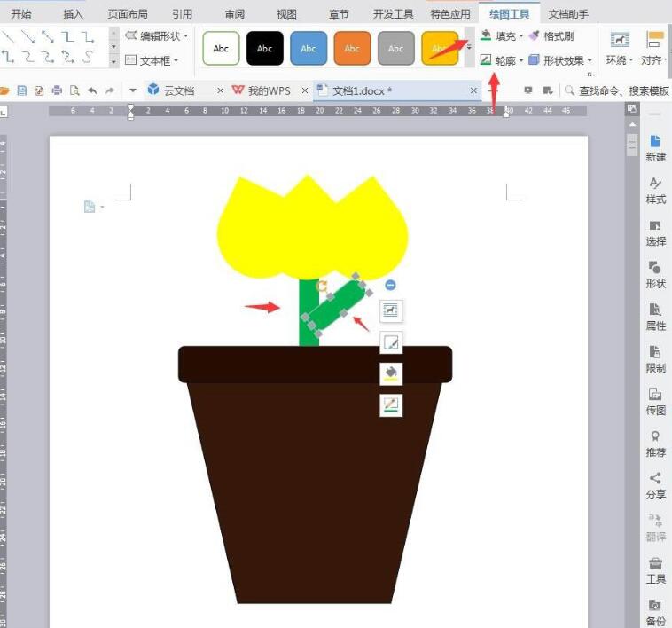This screenshot has height=628, width=672.
Task: Click the floating outline pen icon
Action: (391, 342)
